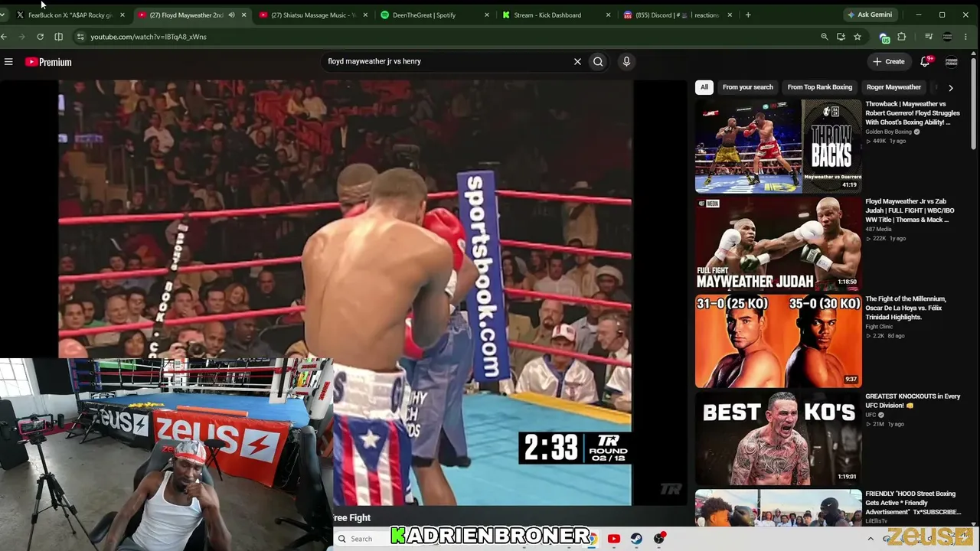Open the Chrome profile avatar
The height and width of the screenshot is (551, 980).
tap(947, 37)
